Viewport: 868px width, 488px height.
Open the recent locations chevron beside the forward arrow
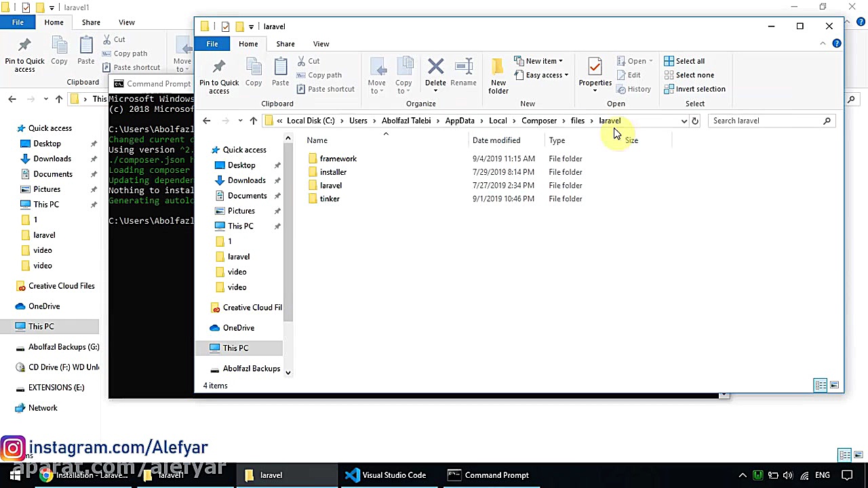[x=240, y=121]
